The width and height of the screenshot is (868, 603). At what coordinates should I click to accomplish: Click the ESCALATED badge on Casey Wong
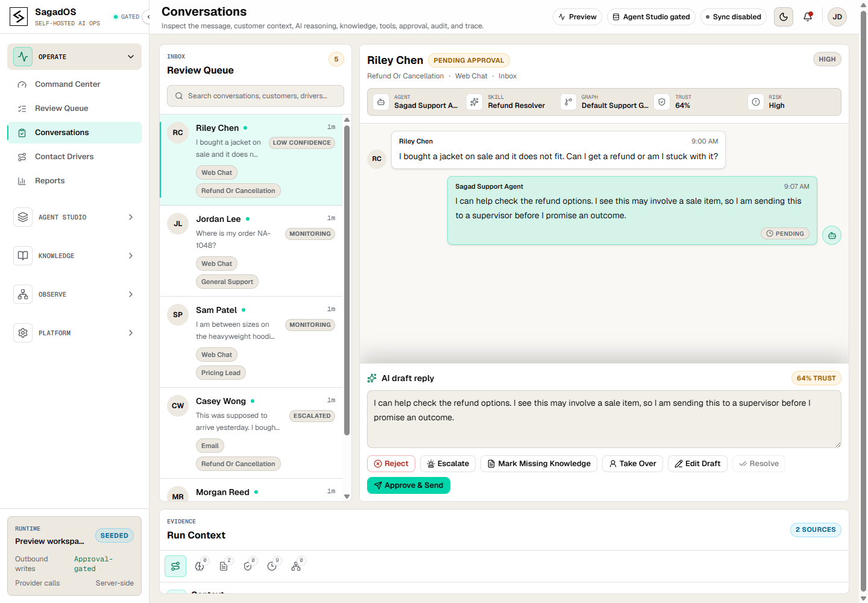(312, 416)
